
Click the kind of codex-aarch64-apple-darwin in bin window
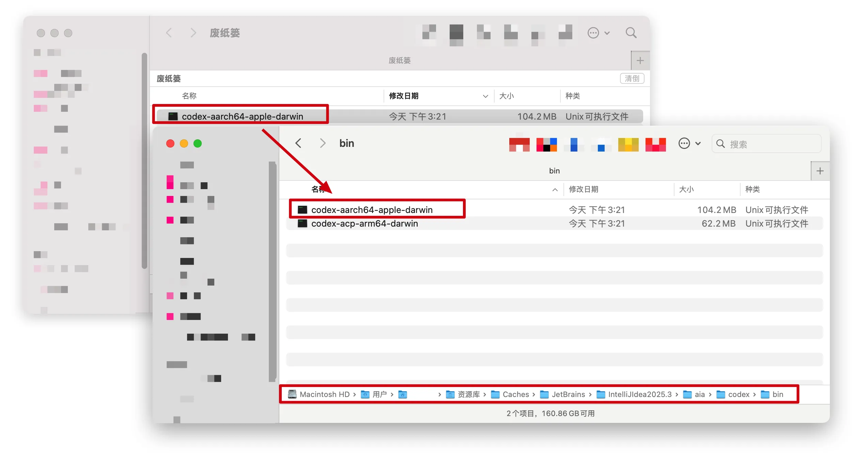click(x=777, y=210)
